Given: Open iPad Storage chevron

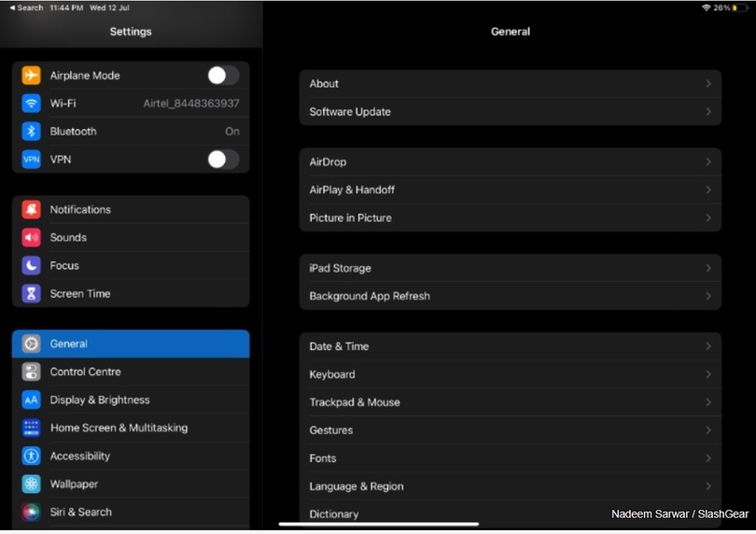Looking at the screenshot, I should point(708,268).
